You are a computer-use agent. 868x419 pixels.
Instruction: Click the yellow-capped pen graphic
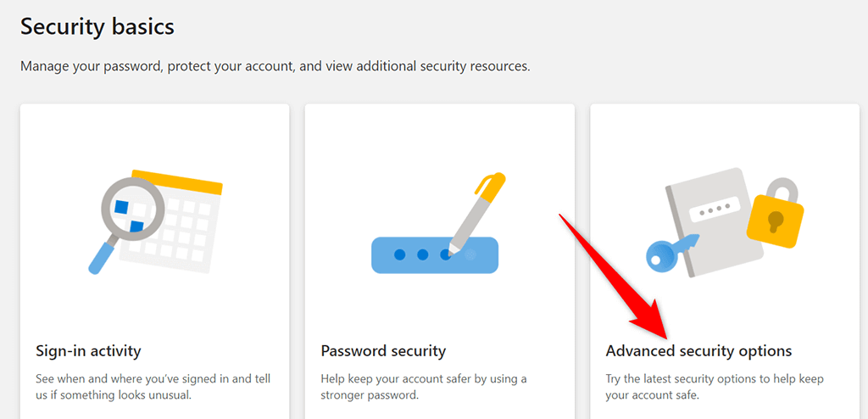[x=477, y=212]
